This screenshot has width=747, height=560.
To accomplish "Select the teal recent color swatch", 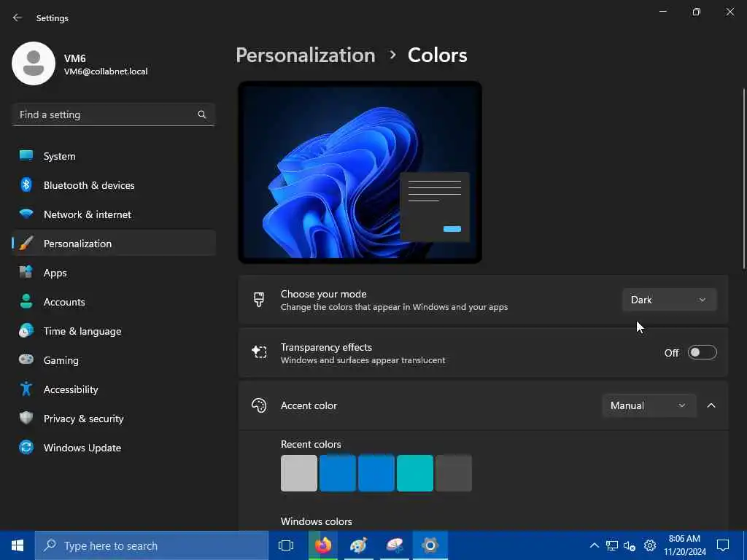I will coord(414,472).
